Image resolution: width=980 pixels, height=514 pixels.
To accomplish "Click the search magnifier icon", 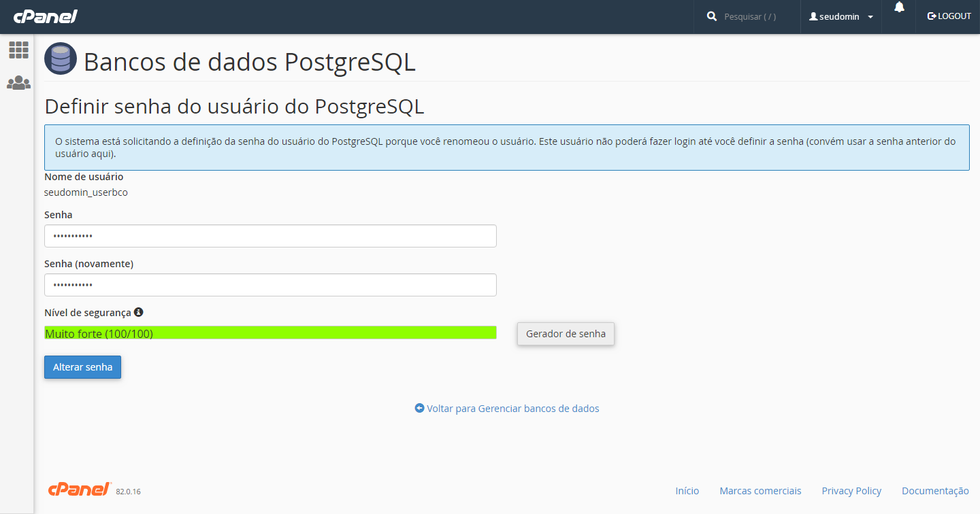I will (x=712, y=16).
